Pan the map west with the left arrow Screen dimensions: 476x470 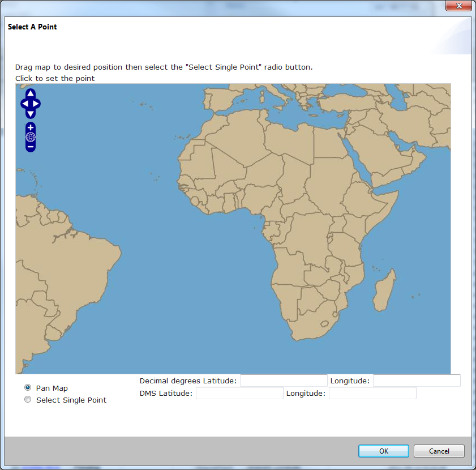25,104
